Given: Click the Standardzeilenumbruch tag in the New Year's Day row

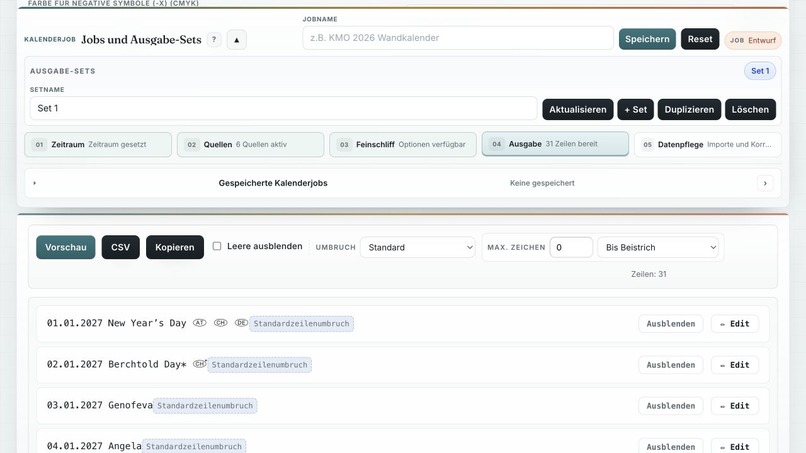Looking at the screenshot, I should point(301,323).
